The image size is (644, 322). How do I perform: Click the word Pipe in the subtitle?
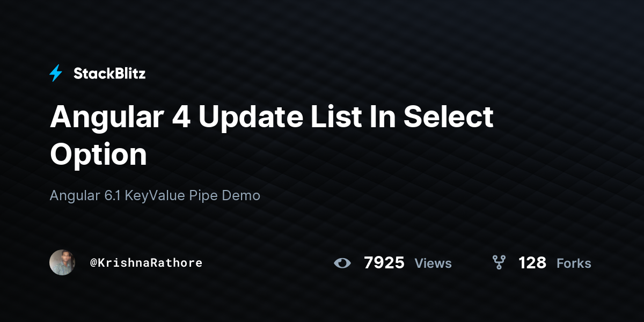pos(203,196)
